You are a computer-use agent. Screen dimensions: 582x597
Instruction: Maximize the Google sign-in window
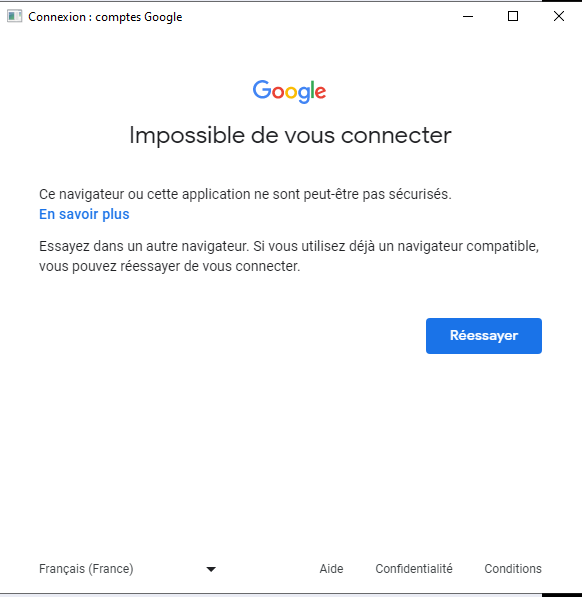(x=513, y=16)
